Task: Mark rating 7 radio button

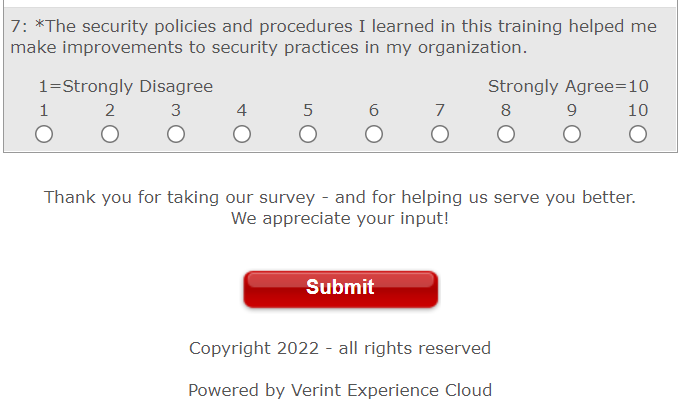Action: point(440,134)
